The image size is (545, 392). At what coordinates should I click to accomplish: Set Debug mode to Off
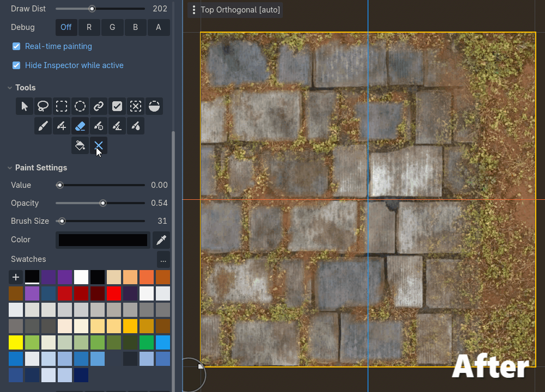[66, 27]
